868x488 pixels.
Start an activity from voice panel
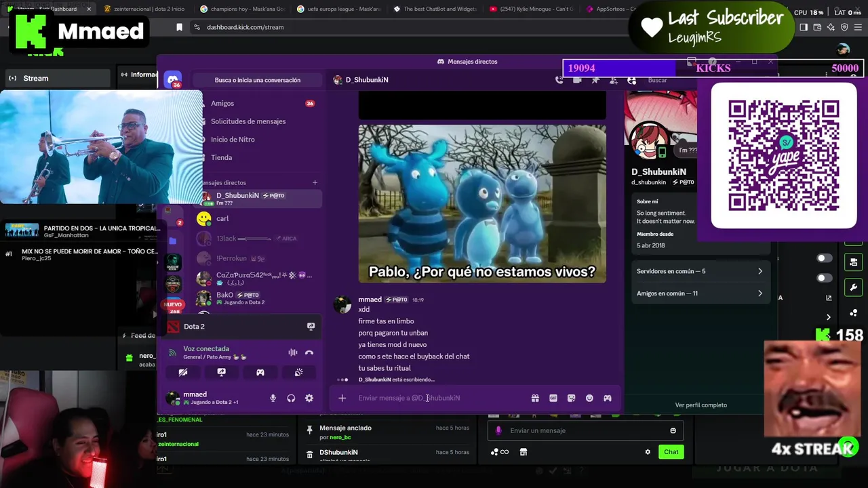tap(260, 372)
